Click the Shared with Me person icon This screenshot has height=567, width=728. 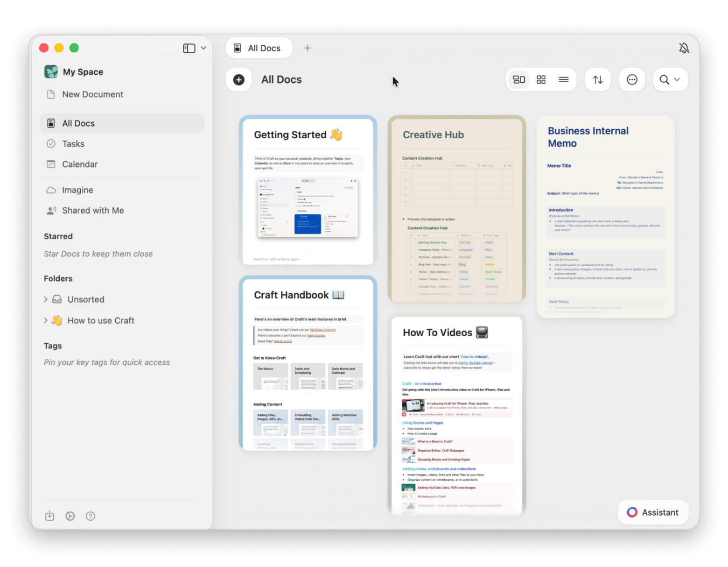pyautogui.click(x=51, y=211)
